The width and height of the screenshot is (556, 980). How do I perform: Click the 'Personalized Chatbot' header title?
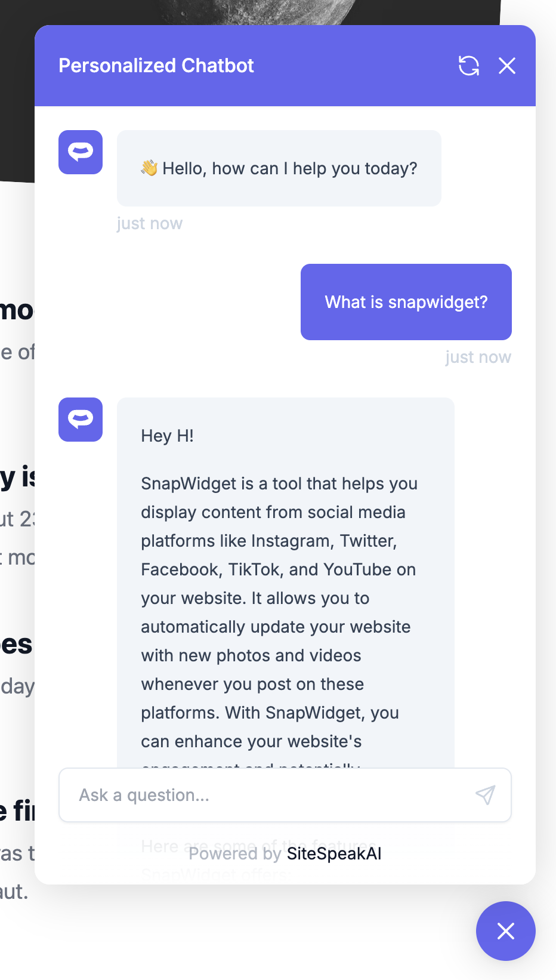click(156, 66)
